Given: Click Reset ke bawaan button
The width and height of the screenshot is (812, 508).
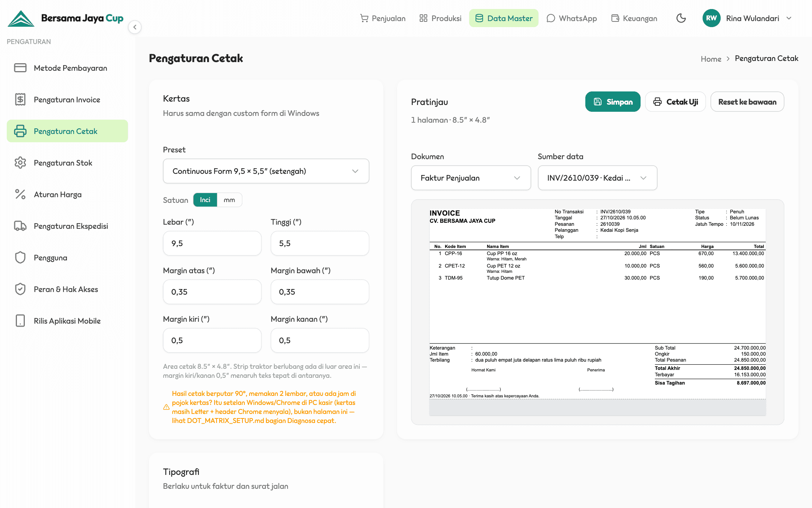Looking at the screenshot, I should point(747,102).
